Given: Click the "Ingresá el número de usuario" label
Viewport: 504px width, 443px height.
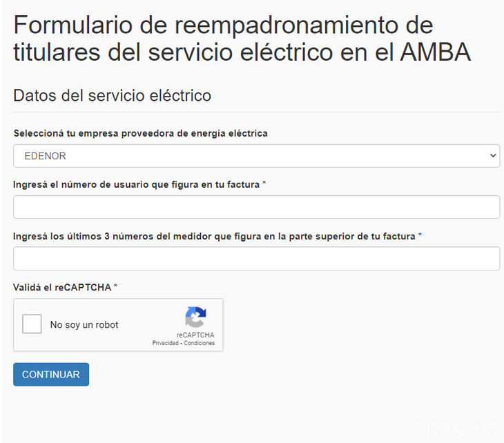Looking at the screenshot, I should 136,184.
